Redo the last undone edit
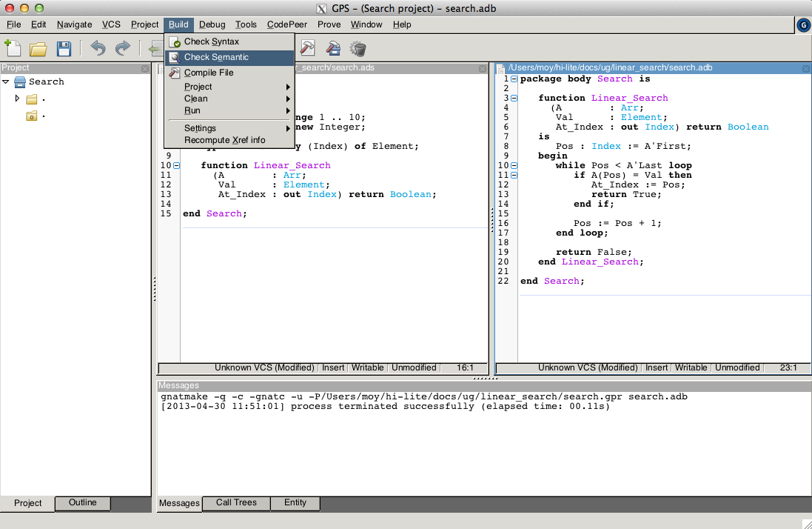The image size is (812, 529). 123,48
